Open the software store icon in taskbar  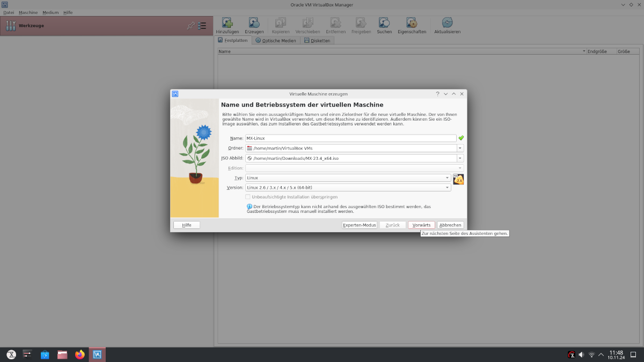click(45, 354)
